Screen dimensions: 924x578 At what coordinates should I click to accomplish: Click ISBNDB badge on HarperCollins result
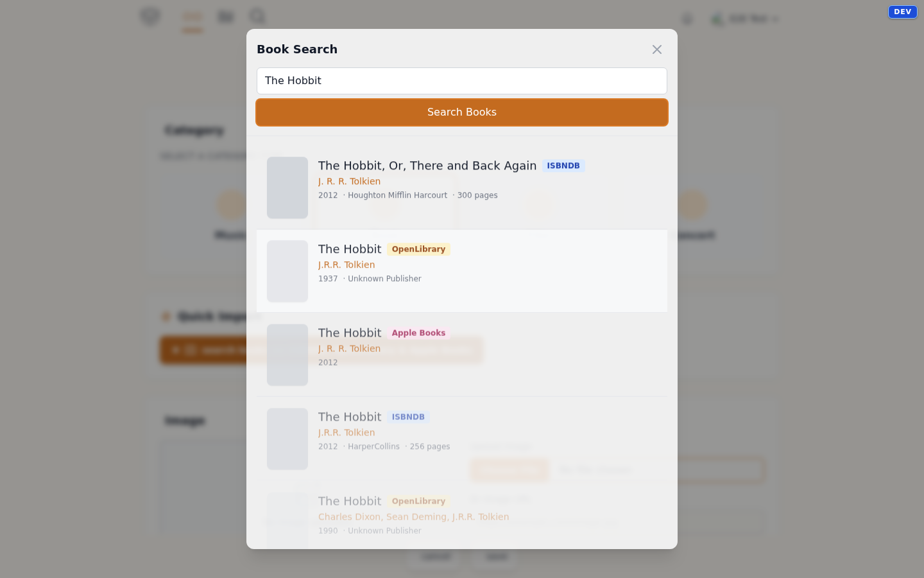pos(408,417)
